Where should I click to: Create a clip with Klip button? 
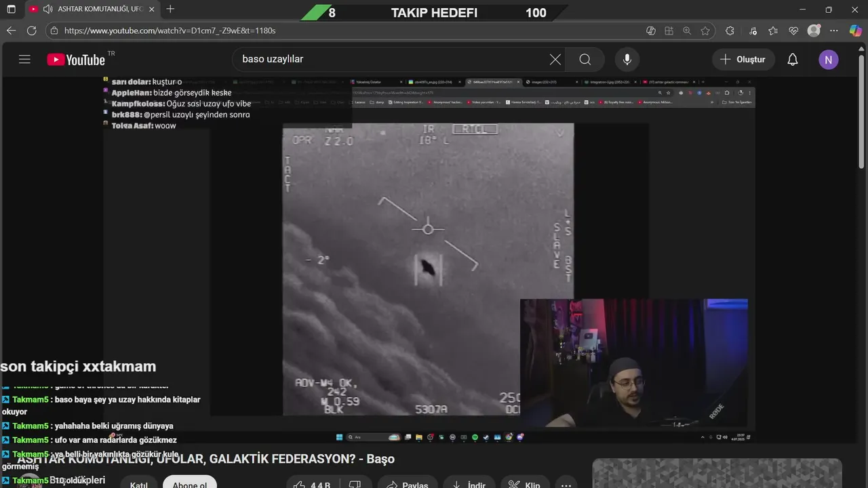524,484
